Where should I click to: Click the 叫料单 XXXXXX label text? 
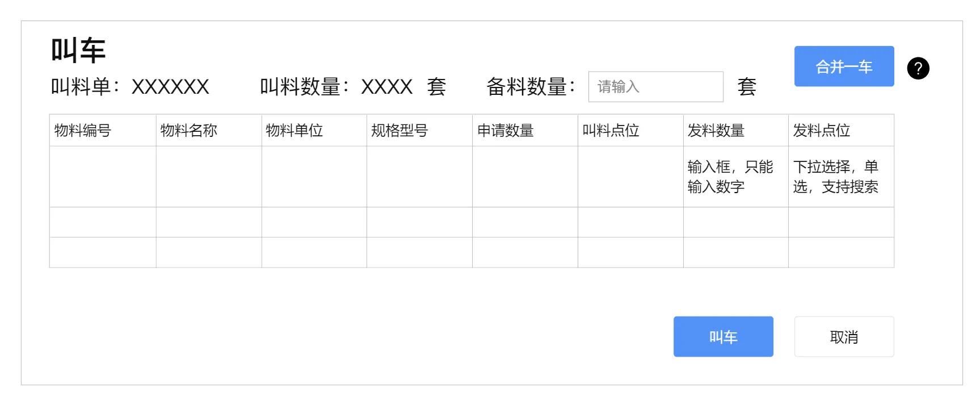tap(130, 86)
